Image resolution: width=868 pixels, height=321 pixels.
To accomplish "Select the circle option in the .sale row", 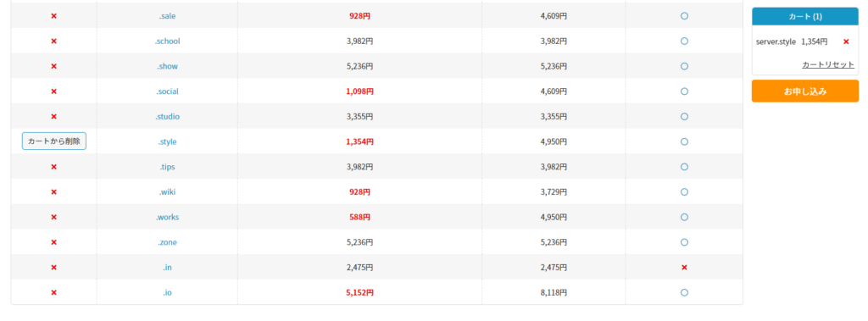I will coord(684,16).
